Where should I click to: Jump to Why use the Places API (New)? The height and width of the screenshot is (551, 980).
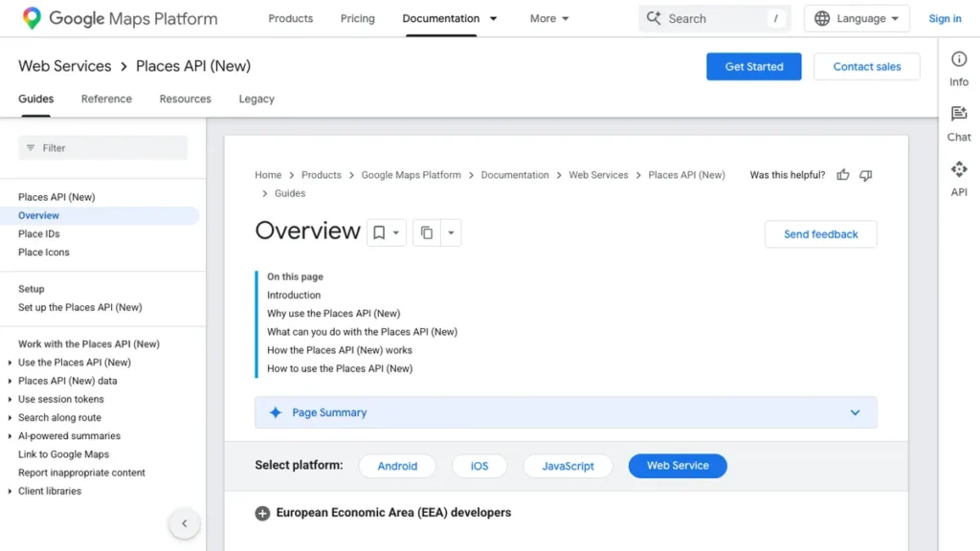tap(333, 314)
